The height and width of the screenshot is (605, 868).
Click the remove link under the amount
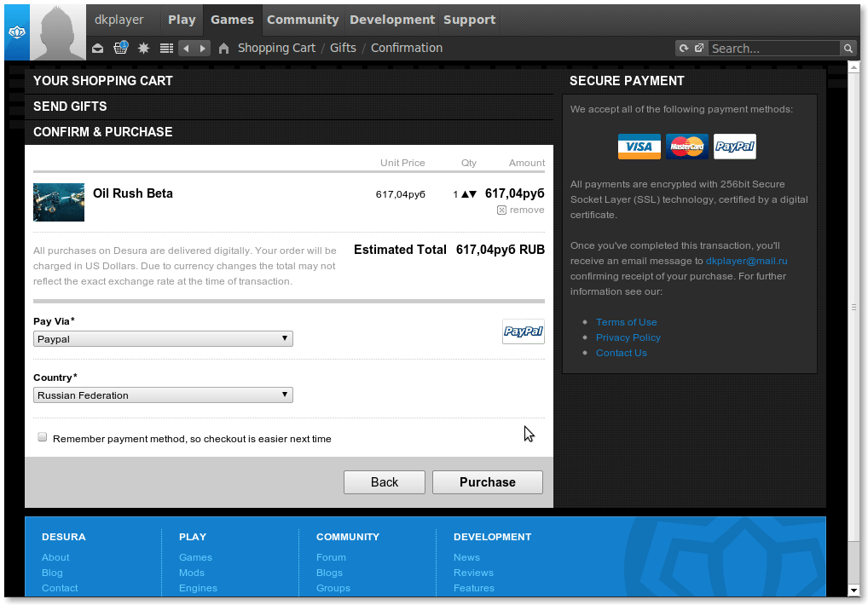527,210
